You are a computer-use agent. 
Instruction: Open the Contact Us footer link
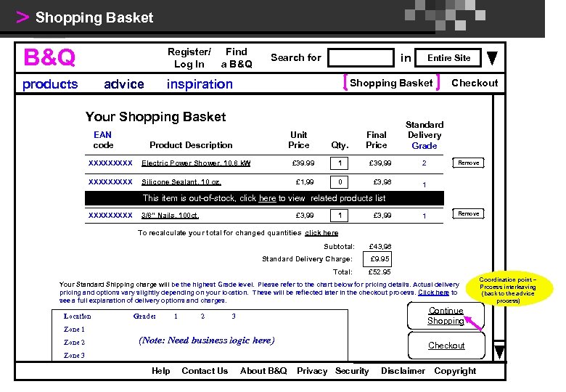(205, 371)
